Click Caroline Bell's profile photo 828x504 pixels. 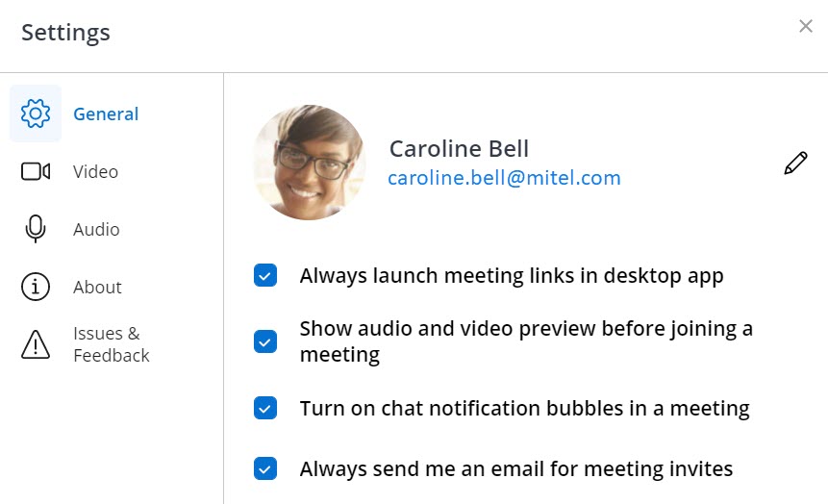click(309, 163)
